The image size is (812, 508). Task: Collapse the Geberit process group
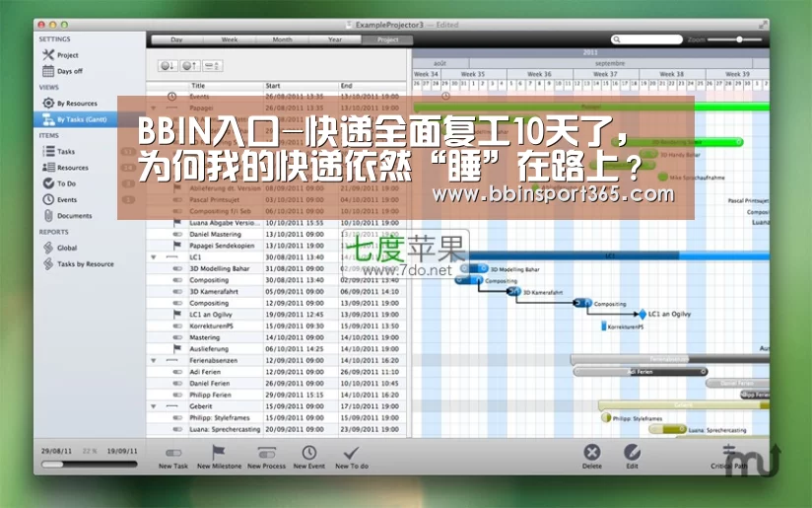pos(154,406)
